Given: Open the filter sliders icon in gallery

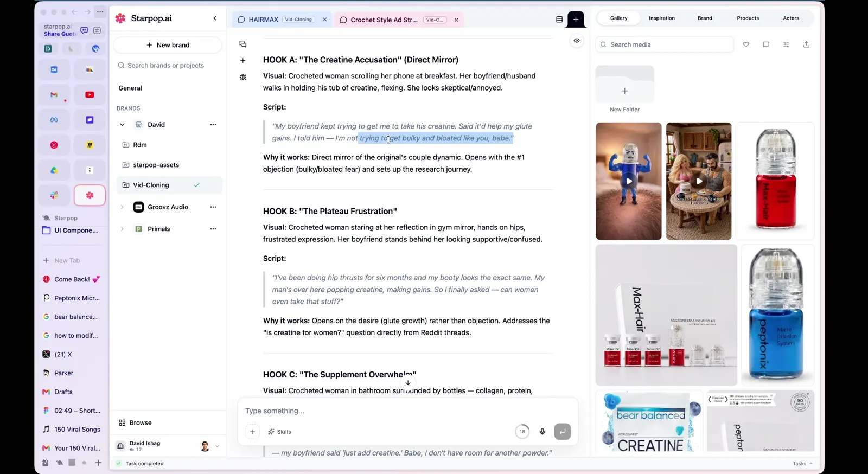Looking at the screenshot, I should pos(786,44).
